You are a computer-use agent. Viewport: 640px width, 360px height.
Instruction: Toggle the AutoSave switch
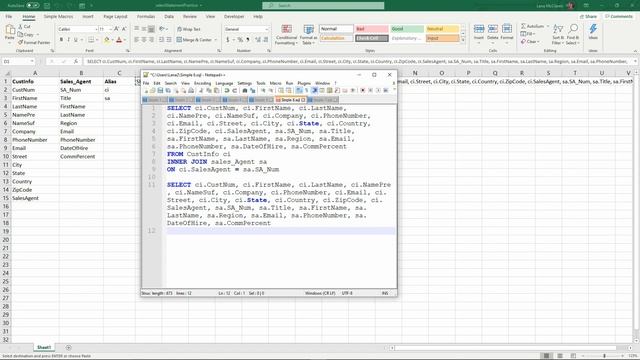[33, 6]
